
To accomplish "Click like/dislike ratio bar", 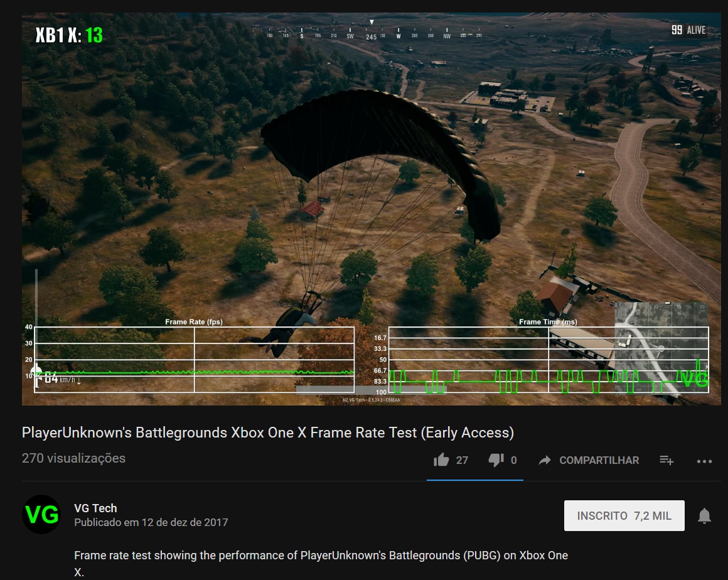I will click(x=475, y=480).
